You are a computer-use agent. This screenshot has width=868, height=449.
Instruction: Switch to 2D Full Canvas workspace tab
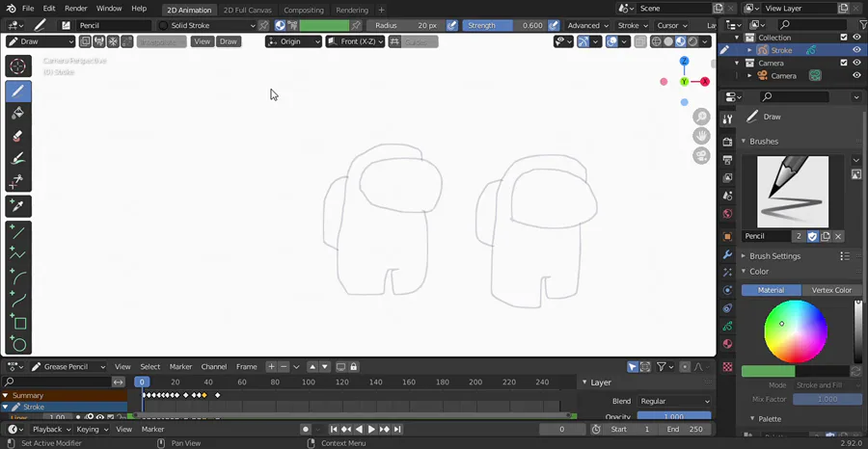pos(248,10)
